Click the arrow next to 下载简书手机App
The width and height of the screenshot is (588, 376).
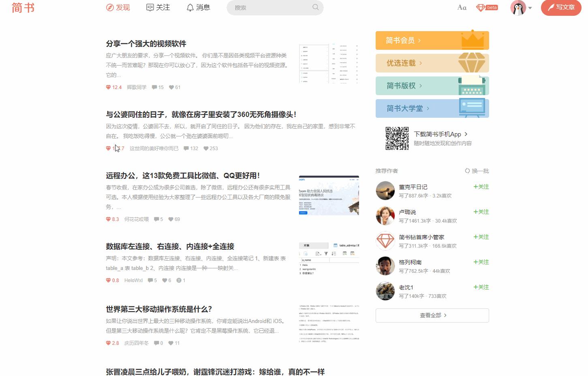(466, 134)
